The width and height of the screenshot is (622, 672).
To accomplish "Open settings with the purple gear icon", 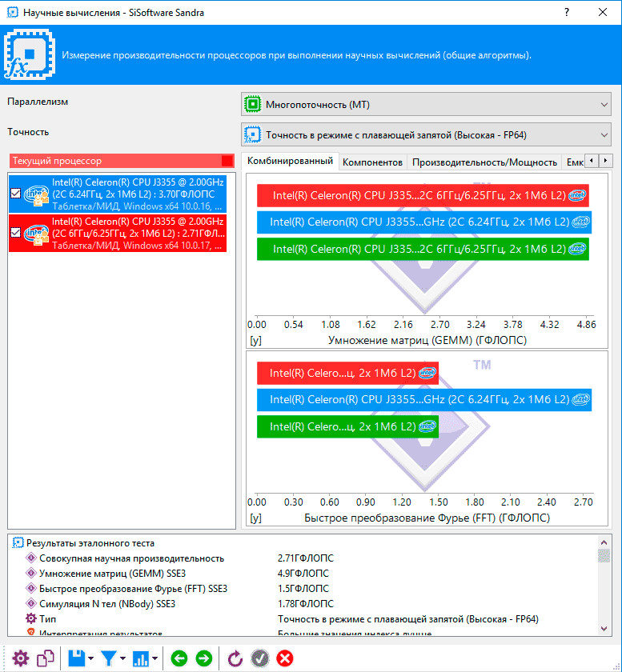I will click(20, 658).
